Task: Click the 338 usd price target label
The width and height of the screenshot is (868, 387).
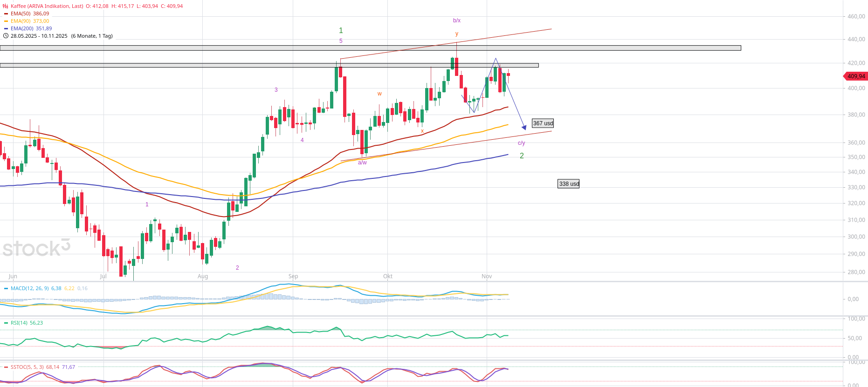Action: tap(568, 184)
